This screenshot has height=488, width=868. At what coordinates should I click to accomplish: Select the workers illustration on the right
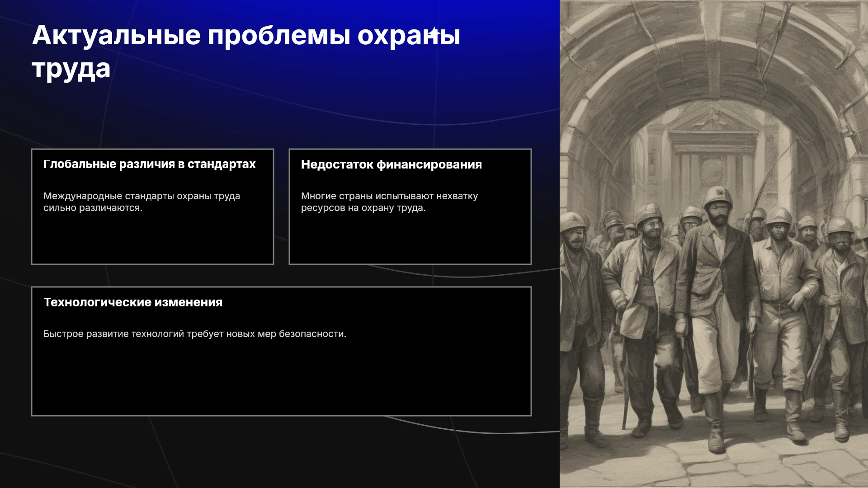(x=714, y=244)
